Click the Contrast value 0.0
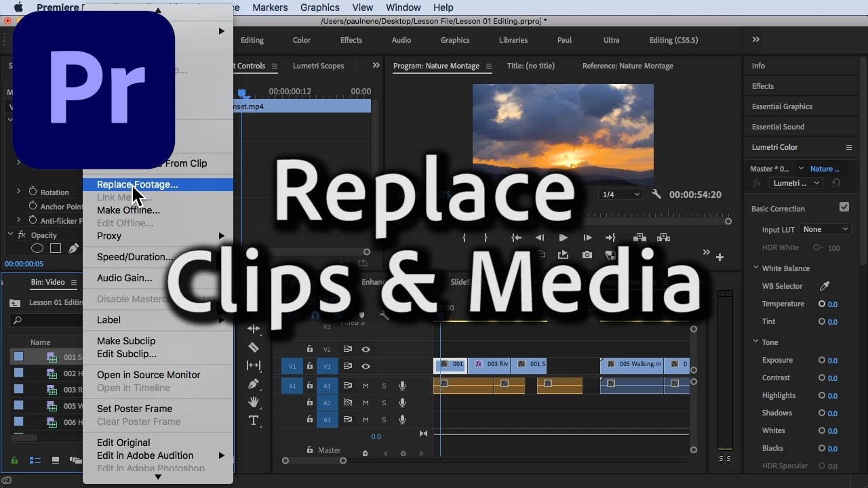 click(x=833, y=378)
